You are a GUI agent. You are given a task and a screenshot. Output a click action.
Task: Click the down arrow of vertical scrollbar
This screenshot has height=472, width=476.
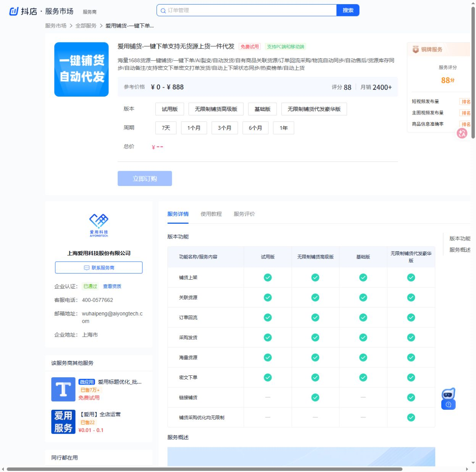click(473, 462)
